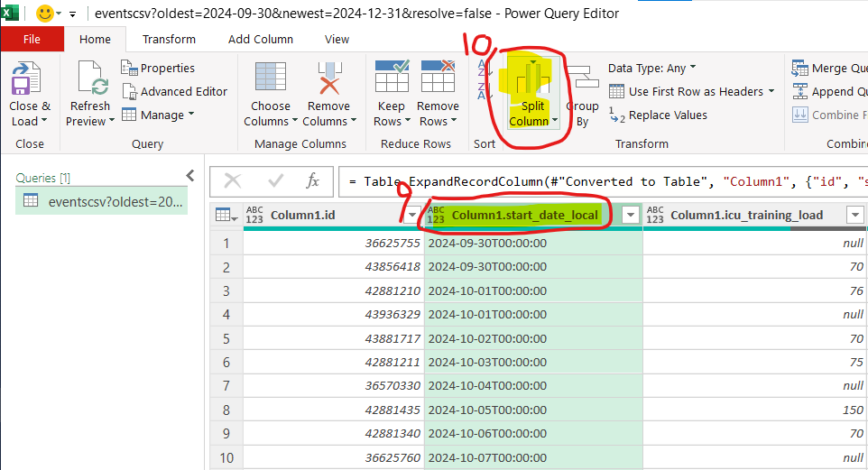Open the table menu icon in grid corner
The width and height of the screenshot is (868, 470).
(226, 215)
